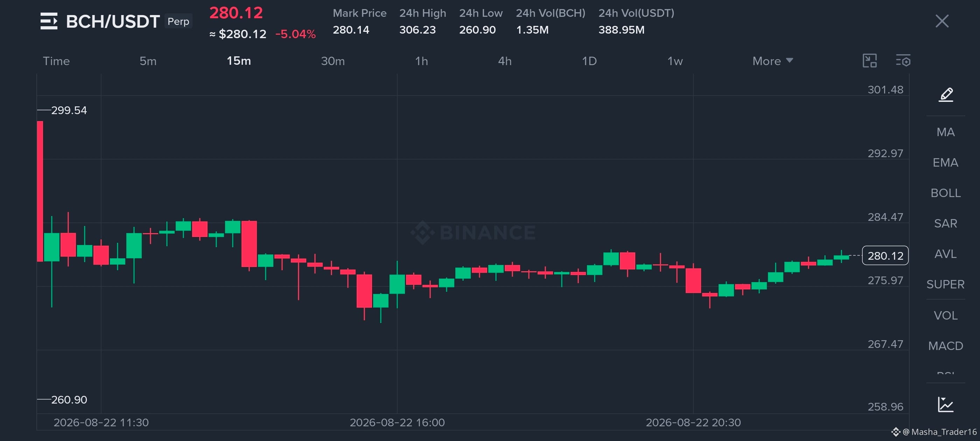Click the current price tag 280.12 on axis

885,256
